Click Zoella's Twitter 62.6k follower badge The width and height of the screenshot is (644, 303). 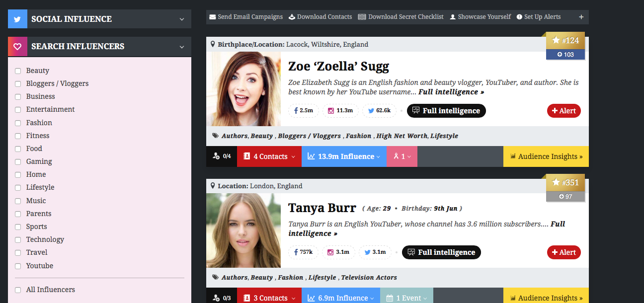coord(379,110)
